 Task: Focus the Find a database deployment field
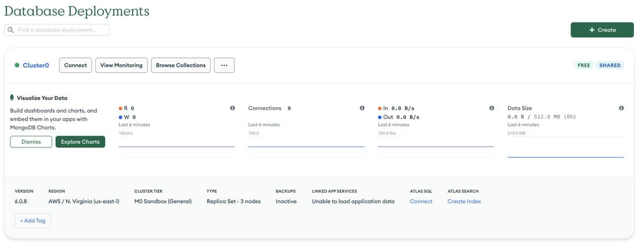click(x=57, y=30)
